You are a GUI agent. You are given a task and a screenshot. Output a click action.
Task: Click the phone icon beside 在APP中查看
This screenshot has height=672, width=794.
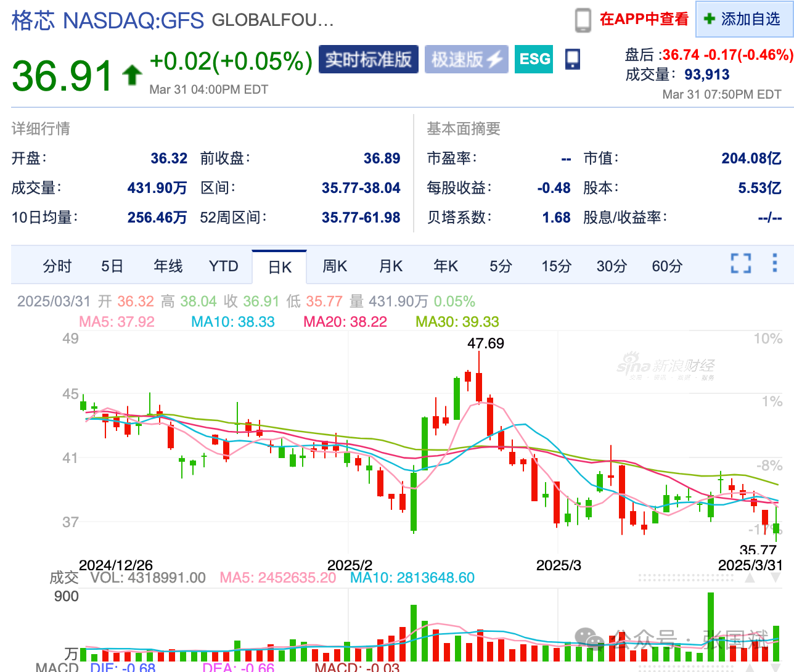coord(583,20)
